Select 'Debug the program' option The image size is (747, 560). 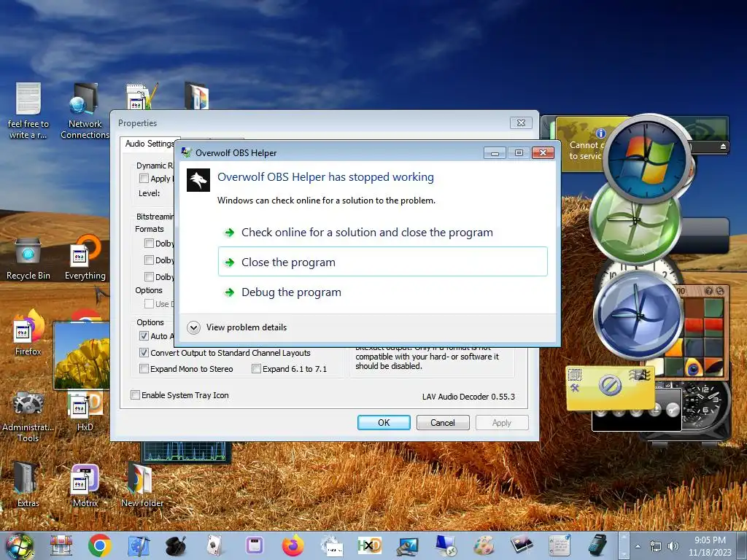[382, 292]
